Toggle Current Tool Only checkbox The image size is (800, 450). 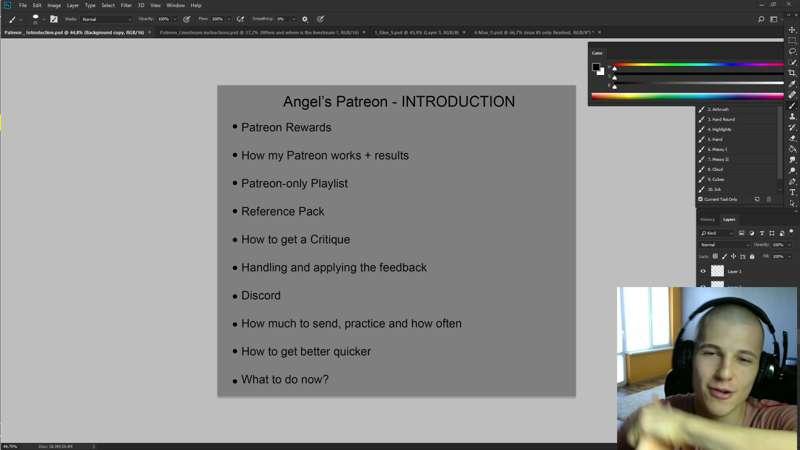701,199
